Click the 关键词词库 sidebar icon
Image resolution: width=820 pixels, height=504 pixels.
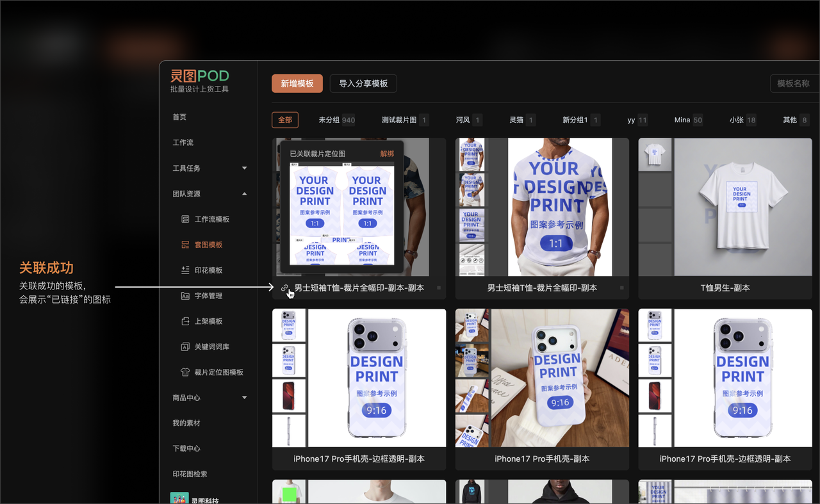185,346
